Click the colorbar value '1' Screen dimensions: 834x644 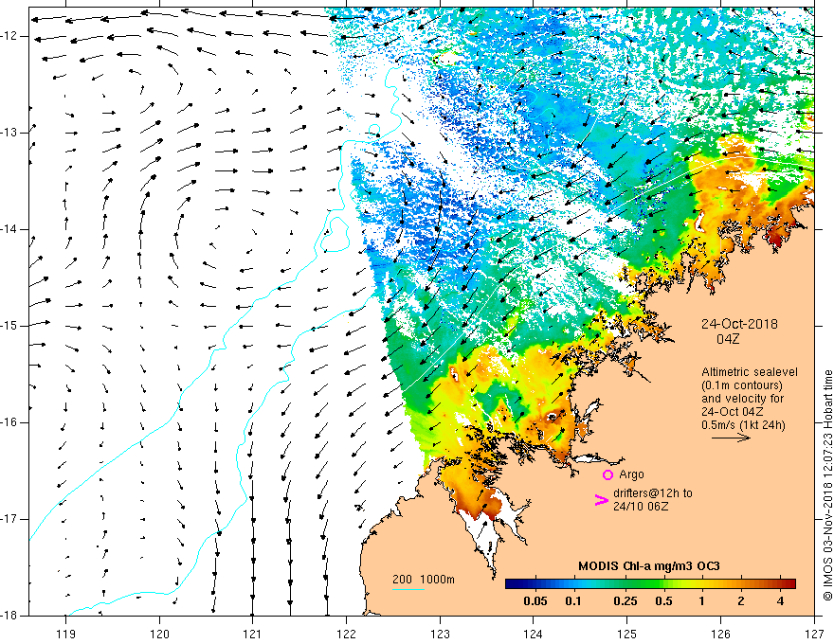coord(701,601)
